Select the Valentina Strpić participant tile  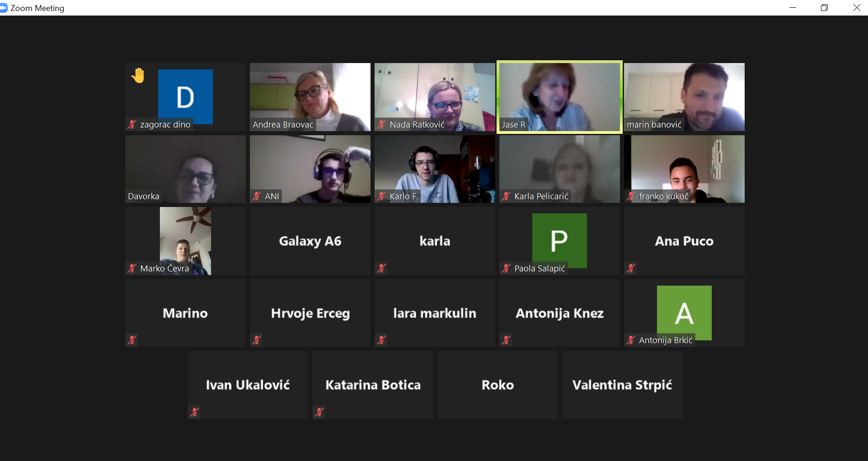(622, 385)
